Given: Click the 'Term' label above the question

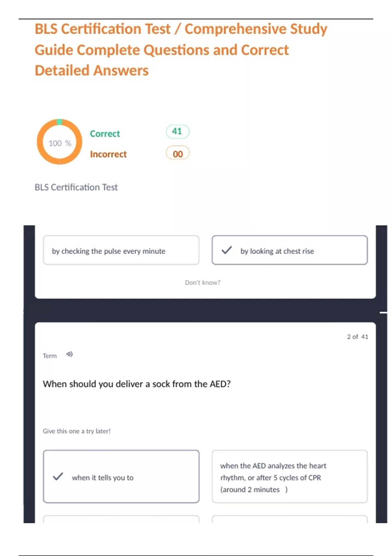Looking at the screenshot, I should coord(50,356).
